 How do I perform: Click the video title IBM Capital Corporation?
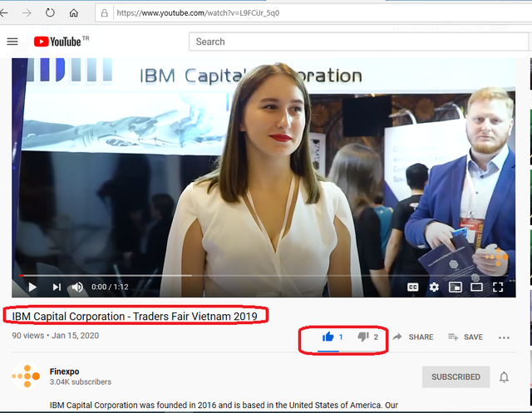pos(135,317)
